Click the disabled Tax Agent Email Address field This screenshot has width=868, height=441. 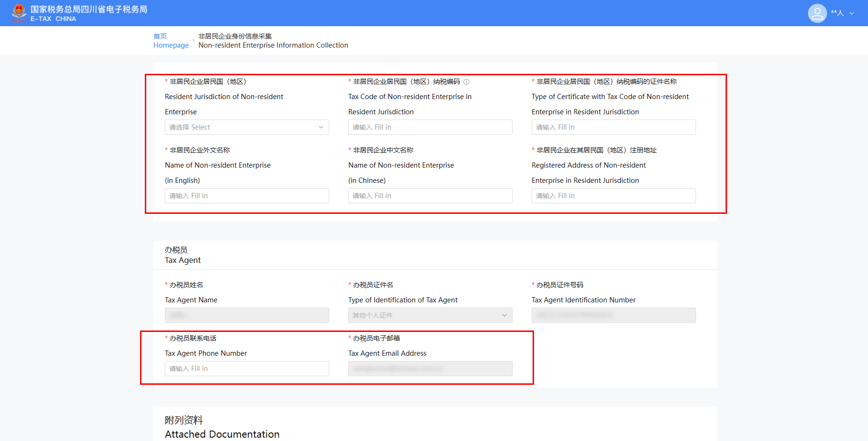click(430, 369)
